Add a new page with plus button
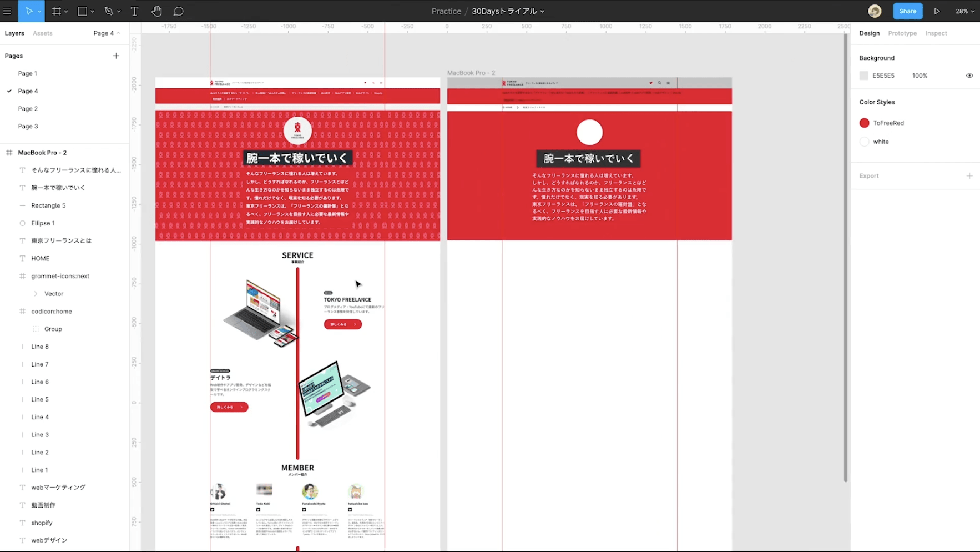 116,56
